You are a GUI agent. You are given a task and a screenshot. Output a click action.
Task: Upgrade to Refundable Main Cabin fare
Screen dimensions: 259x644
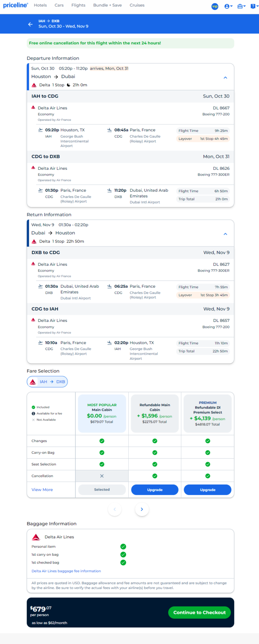click(x=155, y=490)
